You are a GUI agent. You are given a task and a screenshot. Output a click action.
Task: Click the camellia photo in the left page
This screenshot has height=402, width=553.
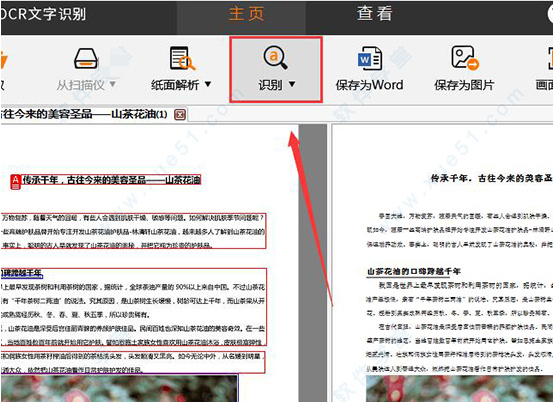[119, 388]
